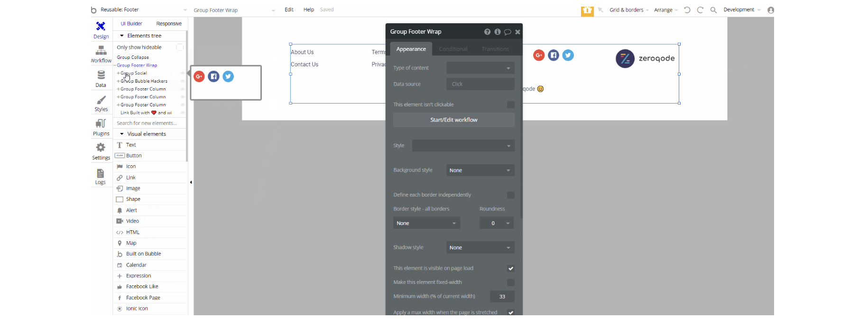
Task: Redo the last action
Action: click(x=700, y=10)
